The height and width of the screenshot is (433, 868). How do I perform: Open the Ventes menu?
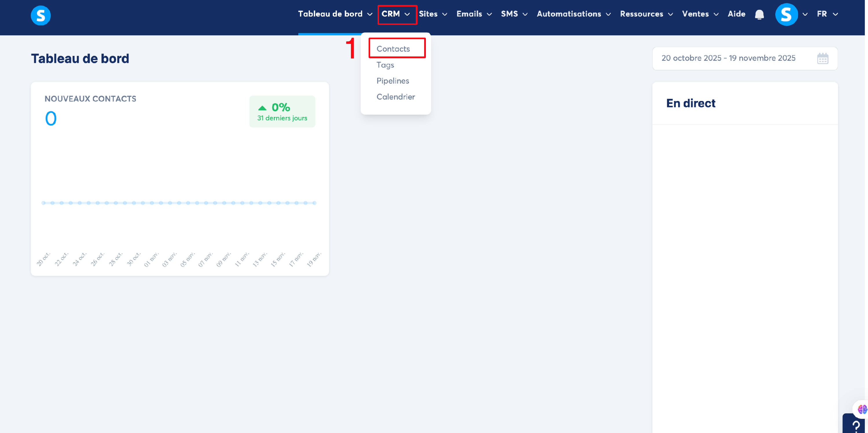(x=700, y=14)
